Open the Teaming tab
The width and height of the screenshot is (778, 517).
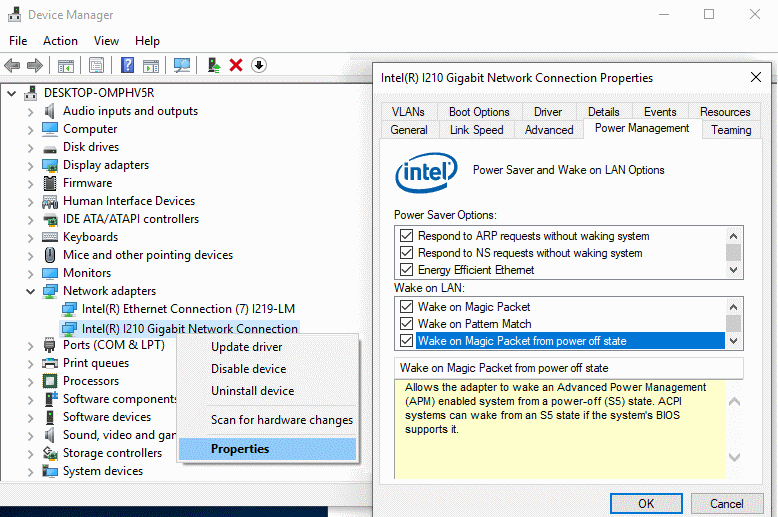(731, 129)
